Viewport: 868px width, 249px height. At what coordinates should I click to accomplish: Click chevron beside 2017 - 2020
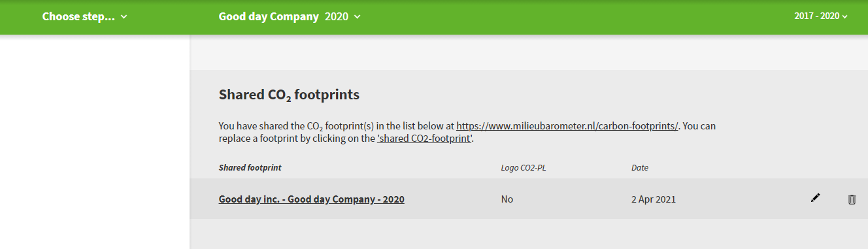[845, 17]
